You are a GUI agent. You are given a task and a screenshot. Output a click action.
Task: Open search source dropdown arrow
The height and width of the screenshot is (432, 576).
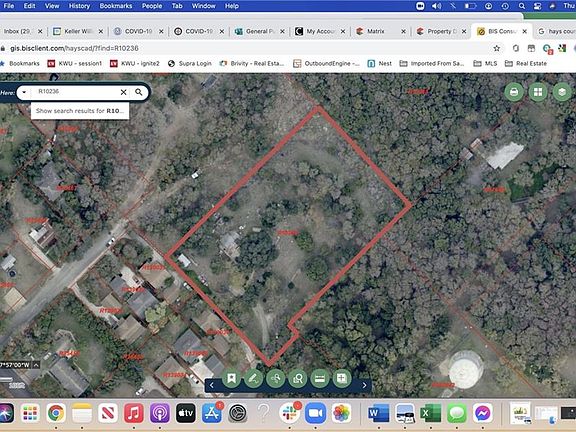pyautogui.click(x=24, y=92)
